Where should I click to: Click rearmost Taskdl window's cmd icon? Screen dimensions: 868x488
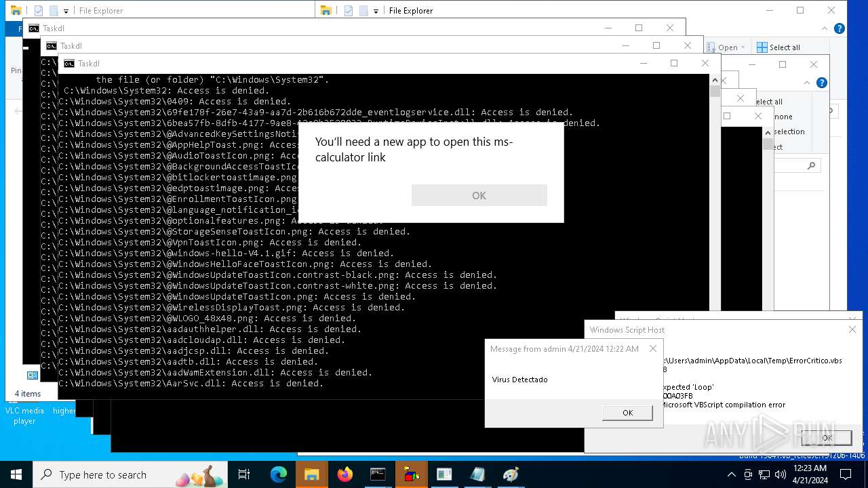[33, 28]
